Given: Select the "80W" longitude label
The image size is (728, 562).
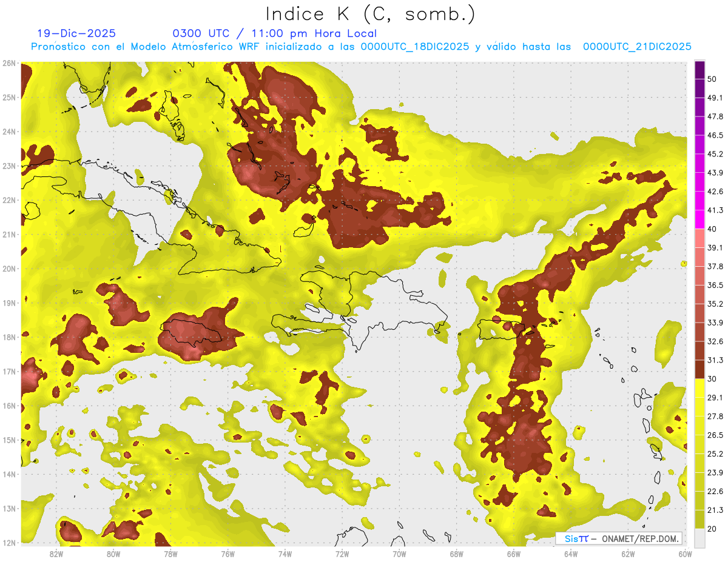Looking at the screenshot, I should tap(113, 554).
